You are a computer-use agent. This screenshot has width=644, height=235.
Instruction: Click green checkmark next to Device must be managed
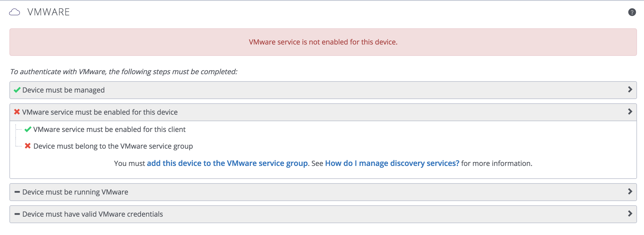coord(17,90)
